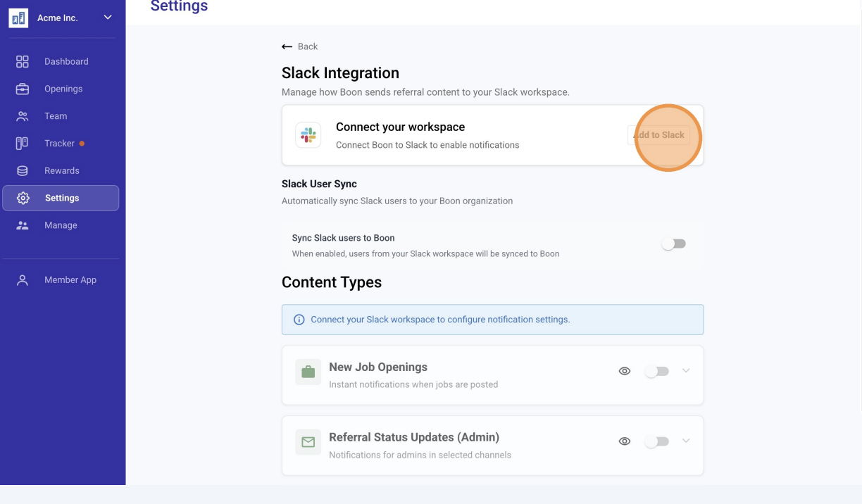Image resolution: width=862 pixels, height=504 pixels.
Task: Click the Member App person icon
Action: [23, 280]
